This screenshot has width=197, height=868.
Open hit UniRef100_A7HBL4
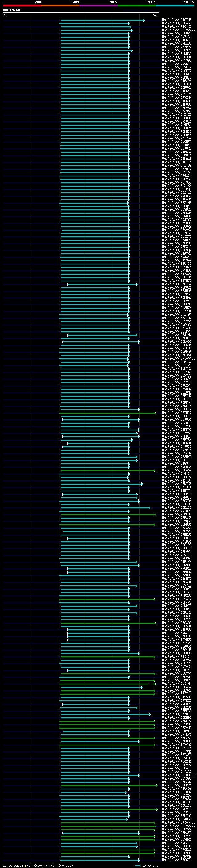pyautogui.click(x=177, y=436)
